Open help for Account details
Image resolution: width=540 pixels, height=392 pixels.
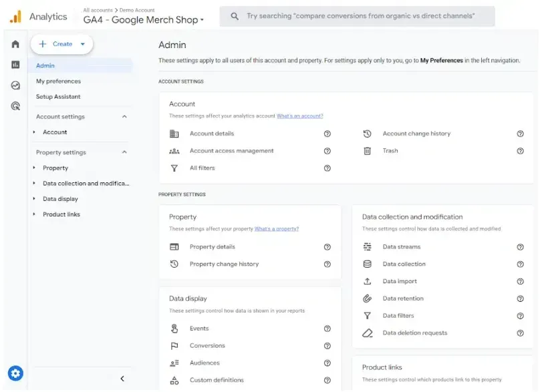pyautogui.click(x=327, y=134)
